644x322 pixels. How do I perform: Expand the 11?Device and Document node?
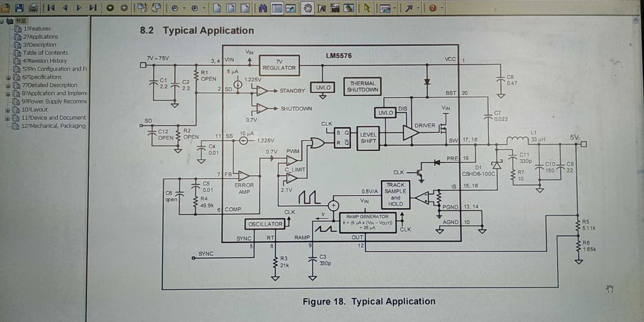click(x=7, y=118)
